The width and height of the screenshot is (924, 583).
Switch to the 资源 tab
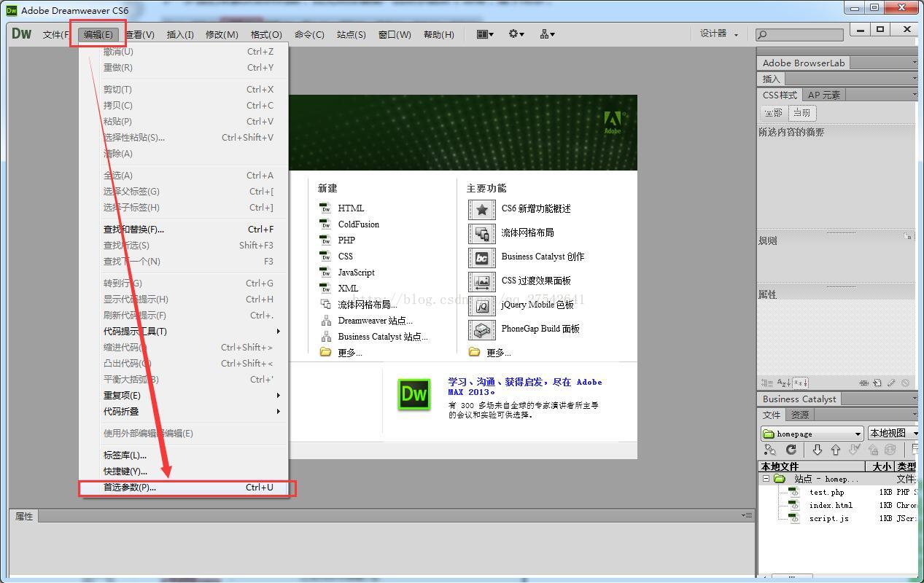coord(800,415)
